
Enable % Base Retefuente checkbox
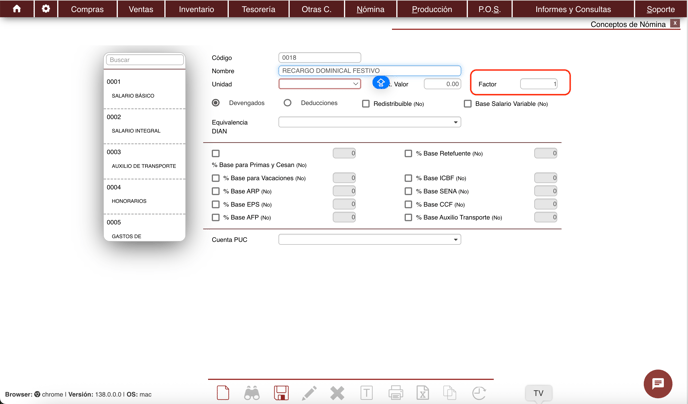click(x=408, y=154)
